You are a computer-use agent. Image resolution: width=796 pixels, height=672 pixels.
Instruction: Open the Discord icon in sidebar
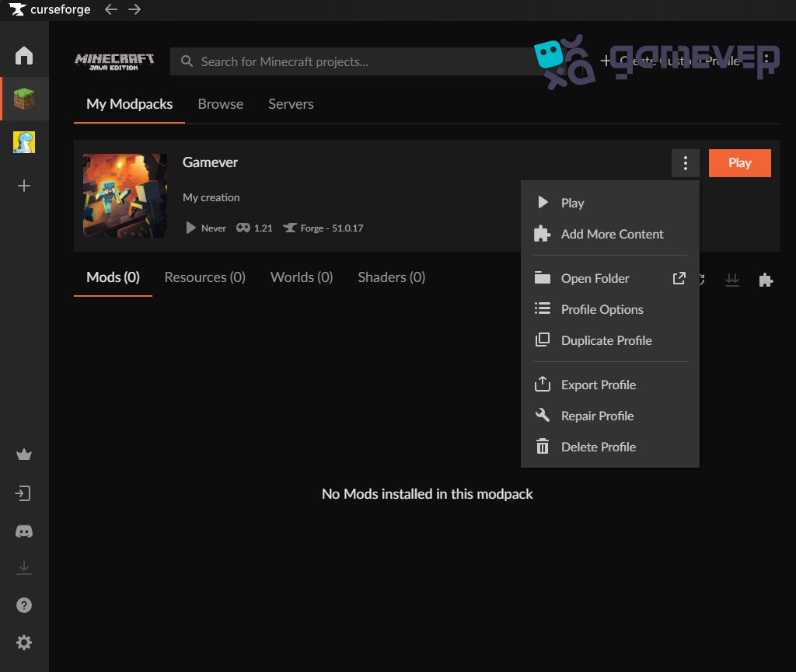tap(24, 531)
